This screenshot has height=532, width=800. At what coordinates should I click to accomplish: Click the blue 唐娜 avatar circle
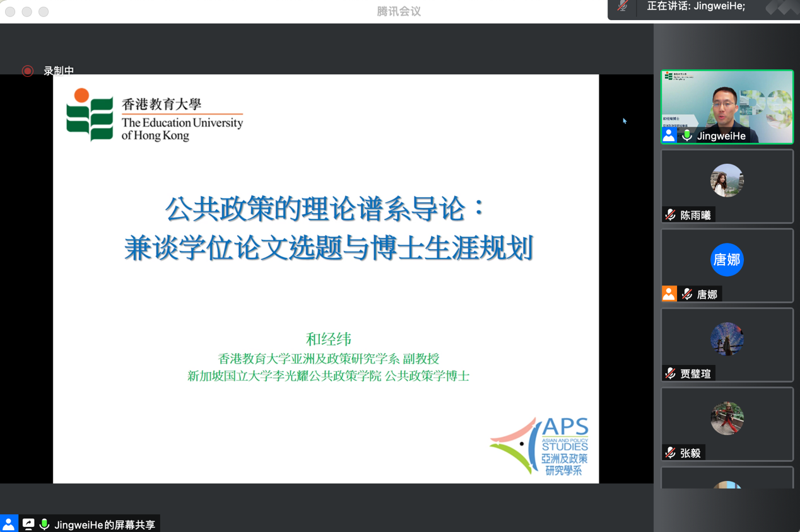[727, 260]
